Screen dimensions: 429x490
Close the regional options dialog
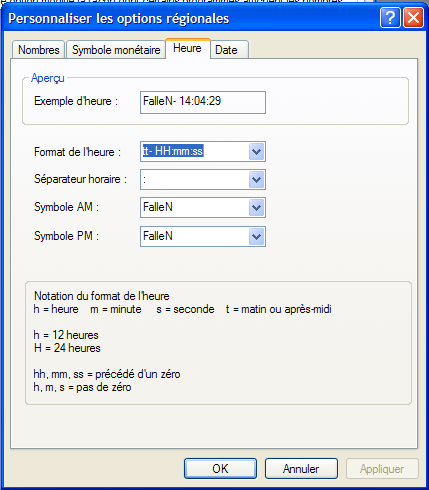click(413, 18)
